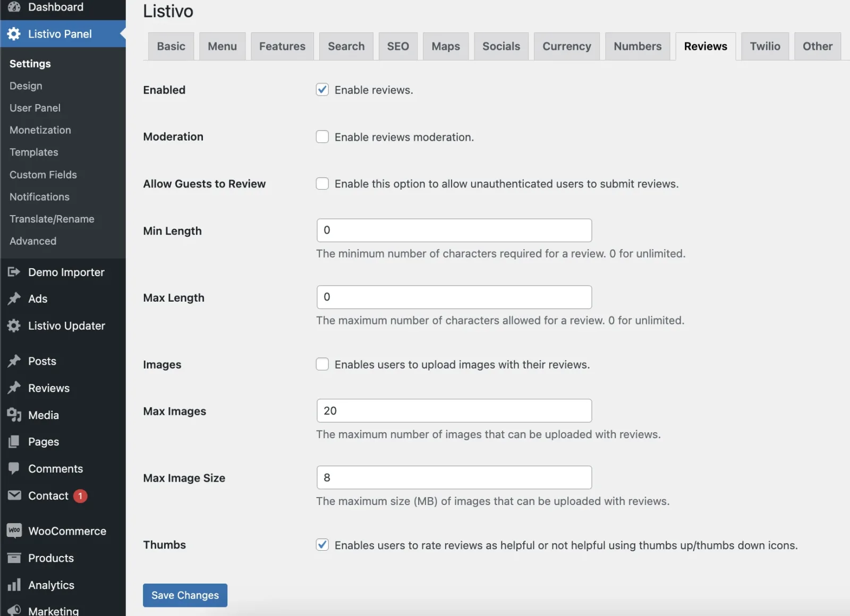850x616 pixels.
Task: Open the Maps tab
Action: coord(446,46)
